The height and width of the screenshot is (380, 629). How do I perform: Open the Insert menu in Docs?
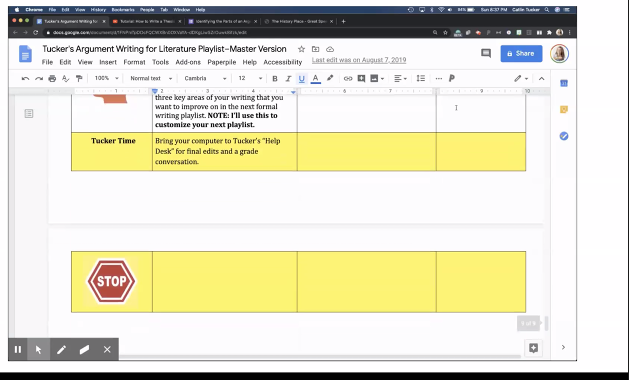(x=108, y=62)
